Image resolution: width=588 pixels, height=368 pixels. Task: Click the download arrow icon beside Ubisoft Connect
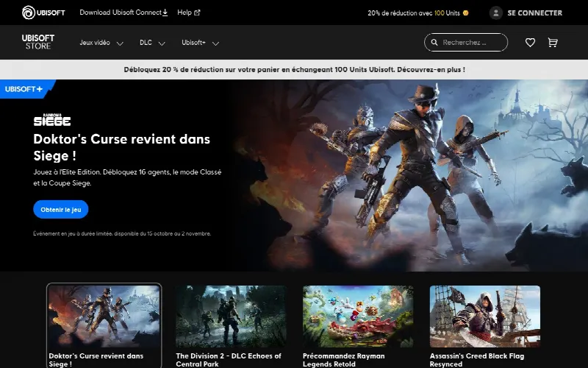click(x=165, y=13)
